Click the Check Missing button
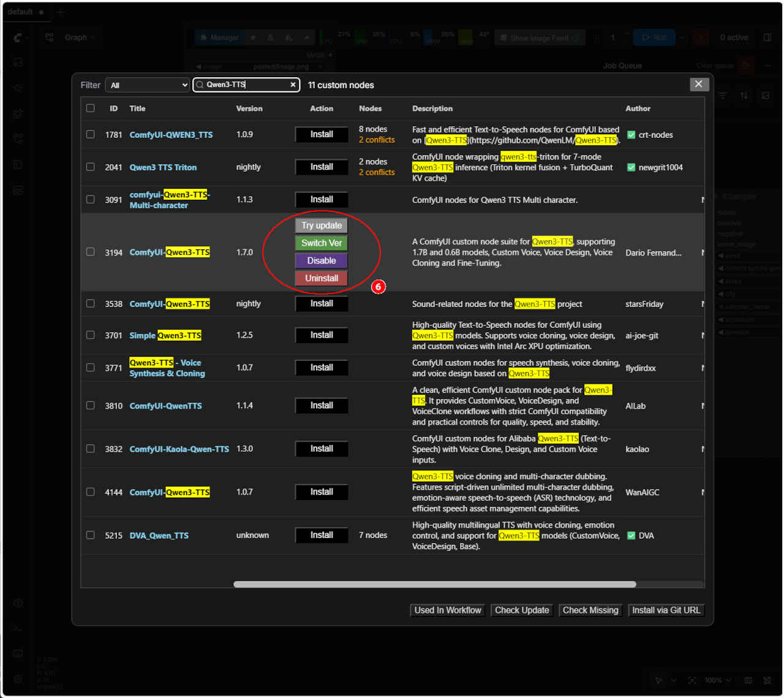The height and width of the screenshot is (698, 784). point(590,610)
